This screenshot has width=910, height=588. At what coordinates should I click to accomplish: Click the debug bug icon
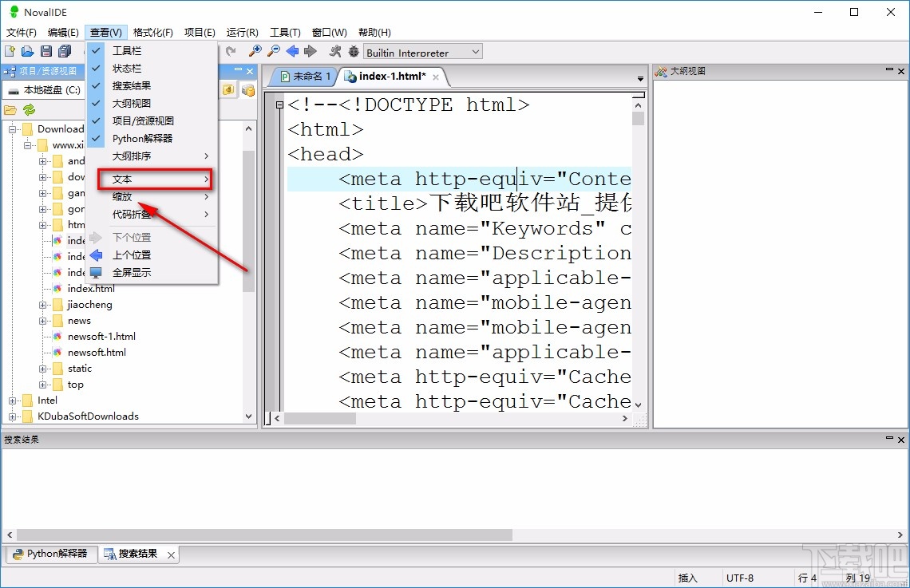tap(354, 52)
